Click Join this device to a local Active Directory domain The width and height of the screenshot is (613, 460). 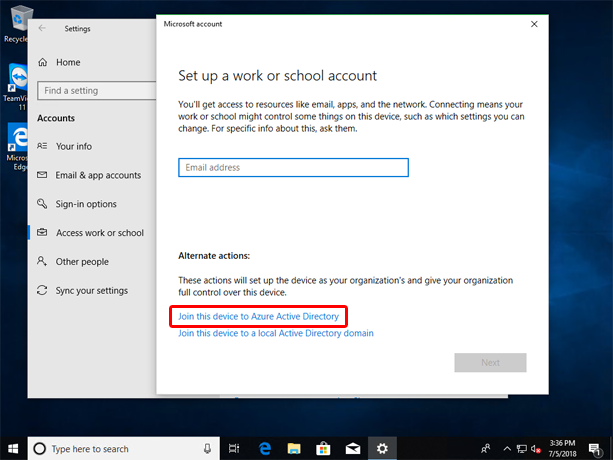[276, 333]
